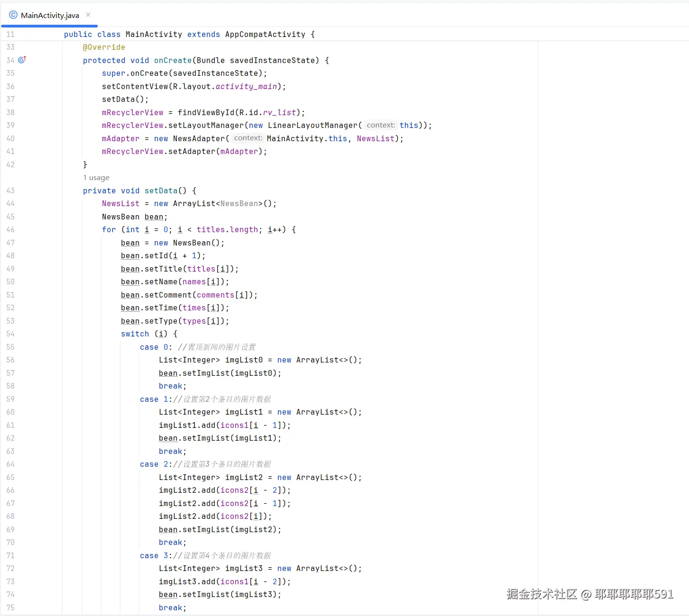Click the 'switch' keyword on line 54

pyautogui.click(x=135, y=334)
